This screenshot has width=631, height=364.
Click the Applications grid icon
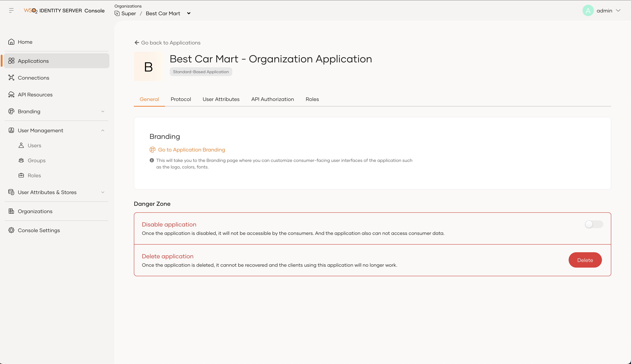[11, 61]
